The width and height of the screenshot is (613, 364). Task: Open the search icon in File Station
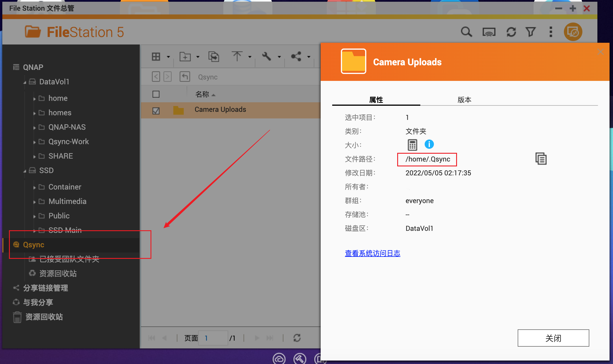(x=467, y=32)
